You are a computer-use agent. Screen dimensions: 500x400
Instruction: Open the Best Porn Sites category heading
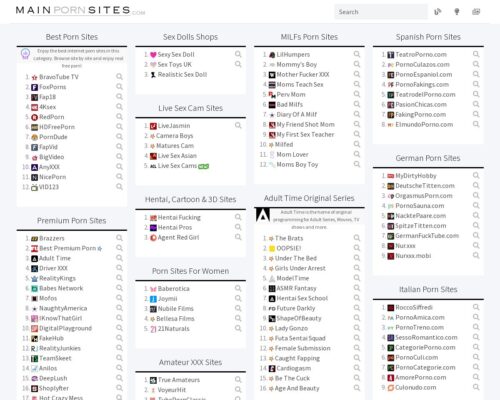[72, 37]
